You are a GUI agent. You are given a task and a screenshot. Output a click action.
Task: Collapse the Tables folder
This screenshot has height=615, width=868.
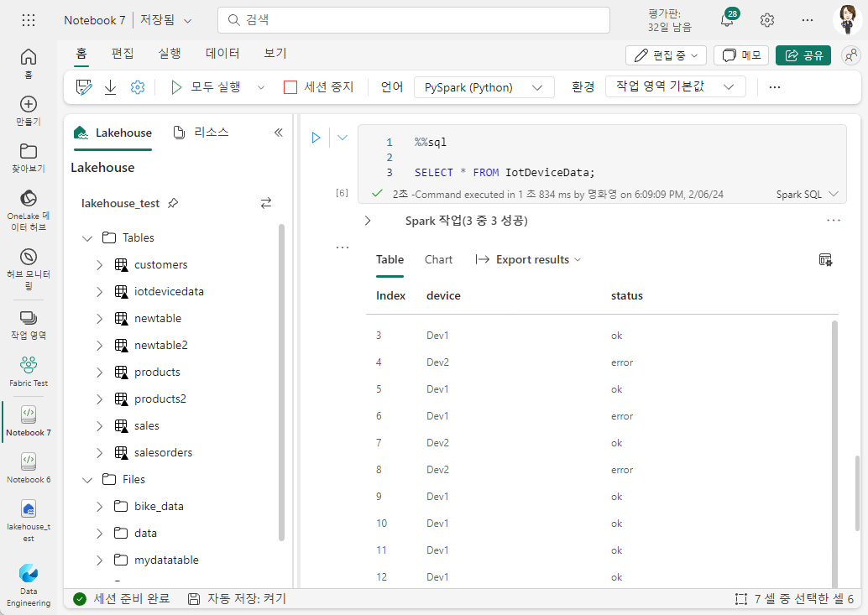tap(87, 238)
